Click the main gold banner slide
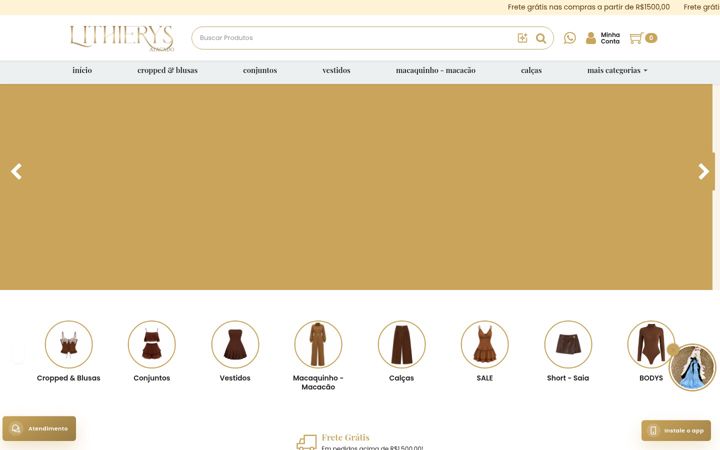Screen dimensions: 720x450 click(x=356, y=187)
